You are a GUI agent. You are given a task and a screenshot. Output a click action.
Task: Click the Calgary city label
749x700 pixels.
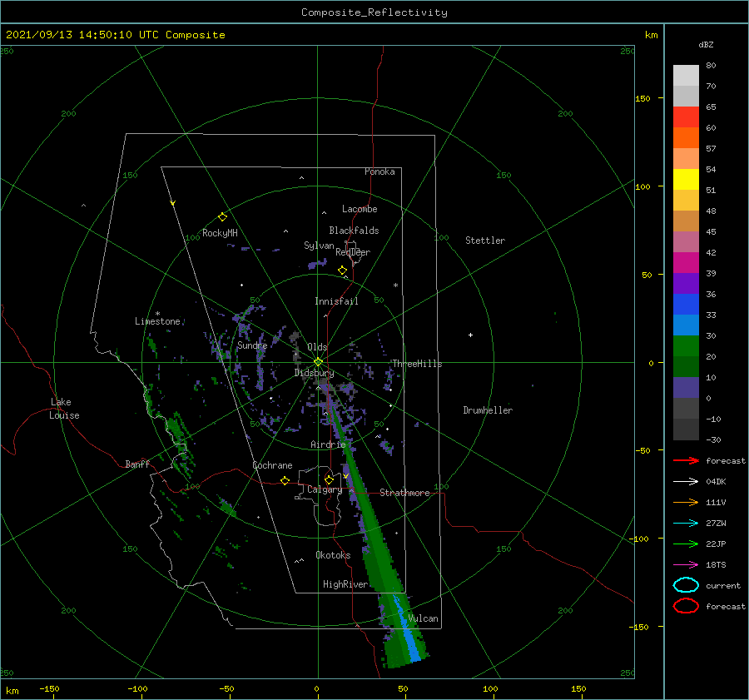tap(325, 489)
